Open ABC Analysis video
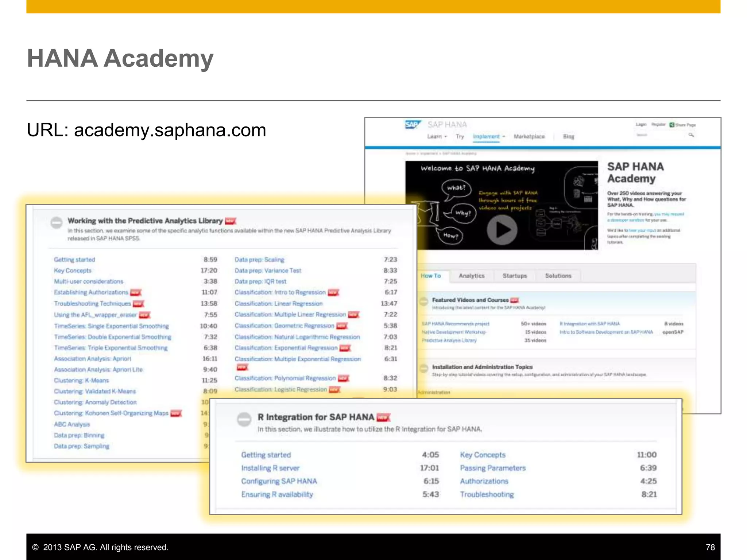The image size is (747, 560). [x=72, y=424]
